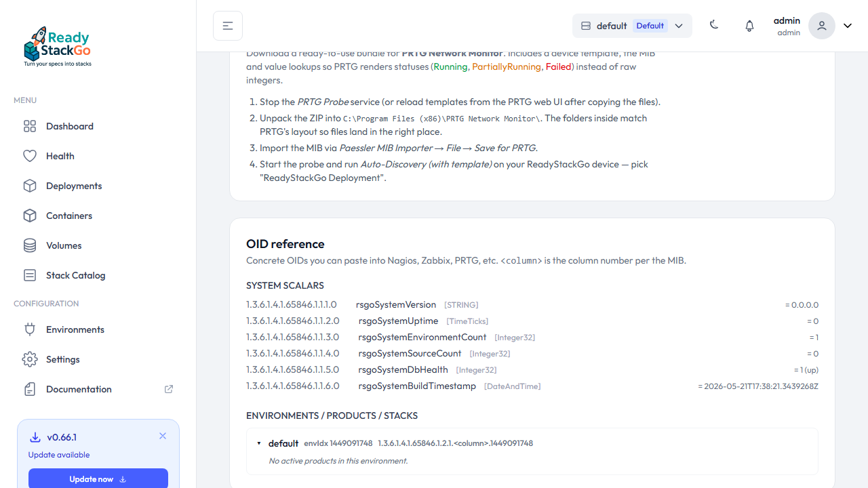Click the Health heart icon
The image size is (868, 488).
pos(30,156)
